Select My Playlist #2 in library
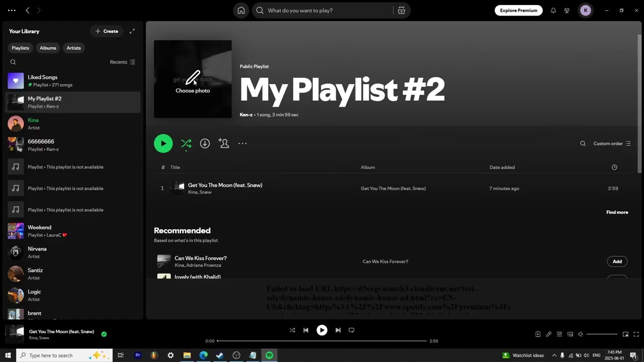This screenshot has height=362, width=644. [x=73, y=103]
